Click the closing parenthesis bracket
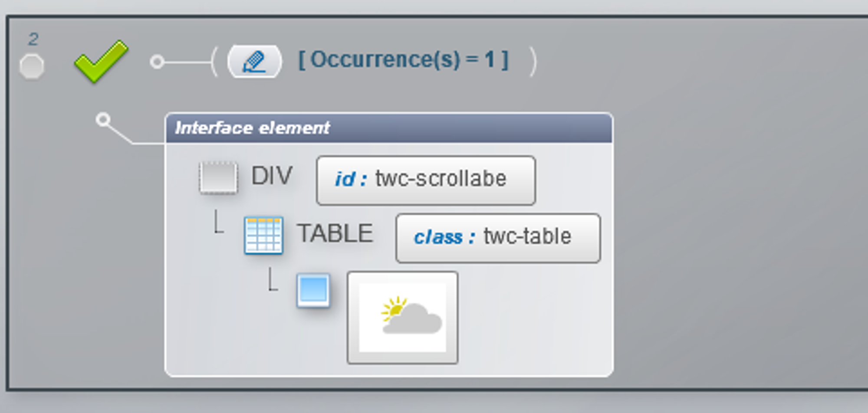 click(533, 62)
